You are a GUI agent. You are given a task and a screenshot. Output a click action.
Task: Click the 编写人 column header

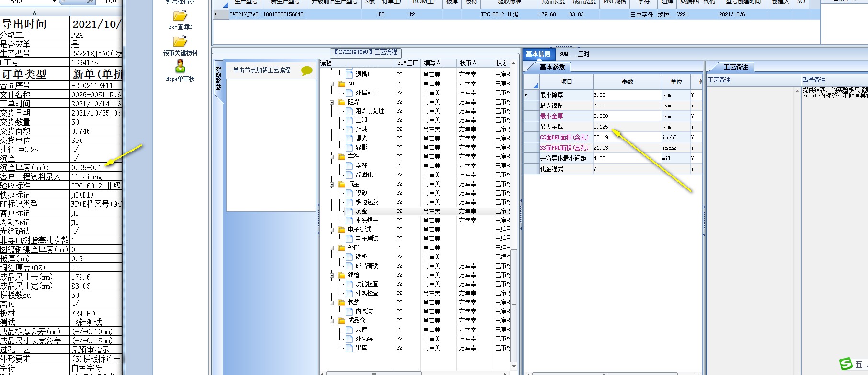[438, 63]
